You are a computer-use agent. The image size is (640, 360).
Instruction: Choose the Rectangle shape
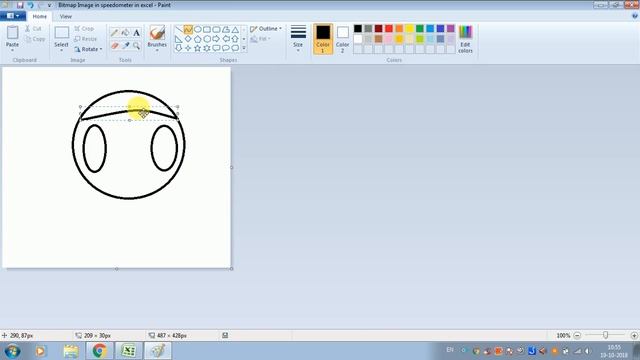pyautogui.click(x=207, y=29)
